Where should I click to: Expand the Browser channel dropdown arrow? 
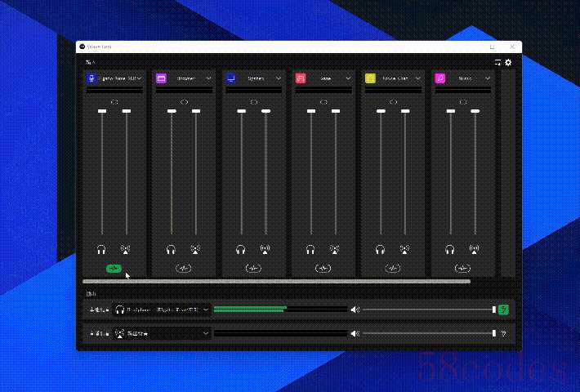[209, 78]
